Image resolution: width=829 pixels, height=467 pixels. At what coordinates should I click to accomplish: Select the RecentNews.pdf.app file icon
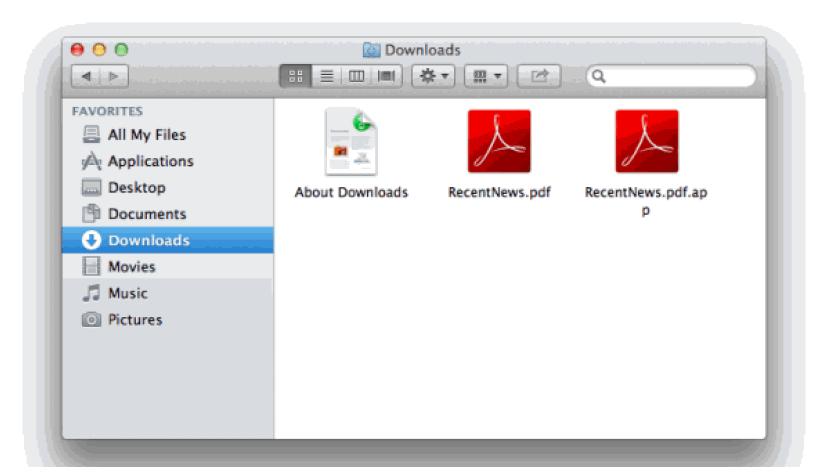coord(646,142)
